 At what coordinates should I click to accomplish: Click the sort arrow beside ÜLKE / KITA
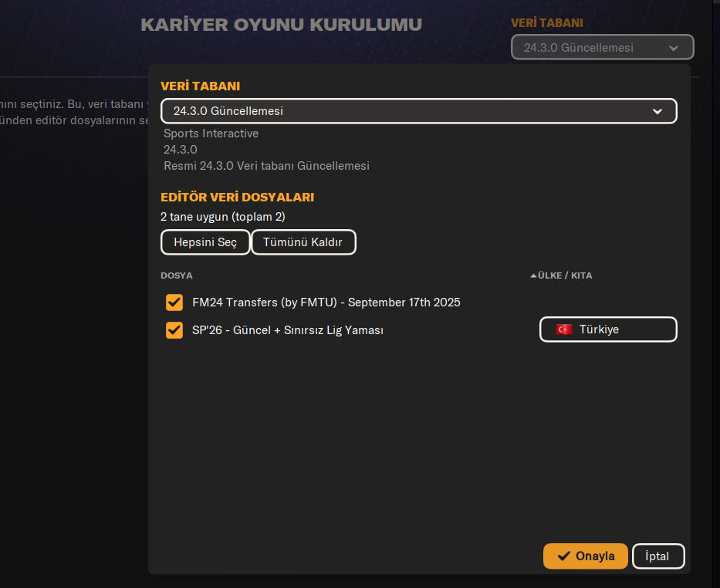[x=533, y=275]
